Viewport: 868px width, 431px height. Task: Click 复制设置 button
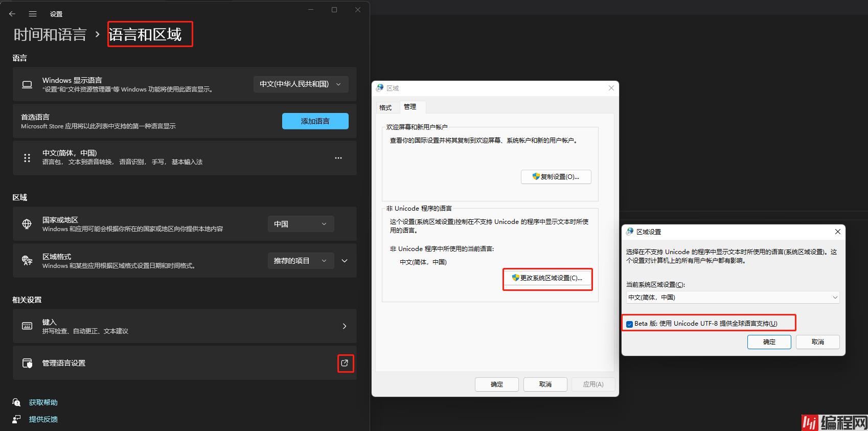[556, 177]
